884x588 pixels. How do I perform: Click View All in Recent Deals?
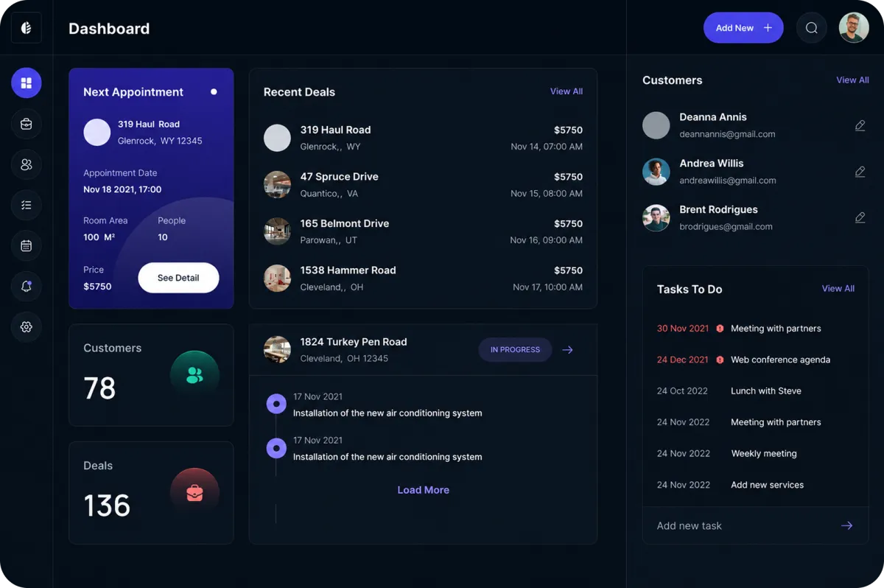[x=566, y=91]
